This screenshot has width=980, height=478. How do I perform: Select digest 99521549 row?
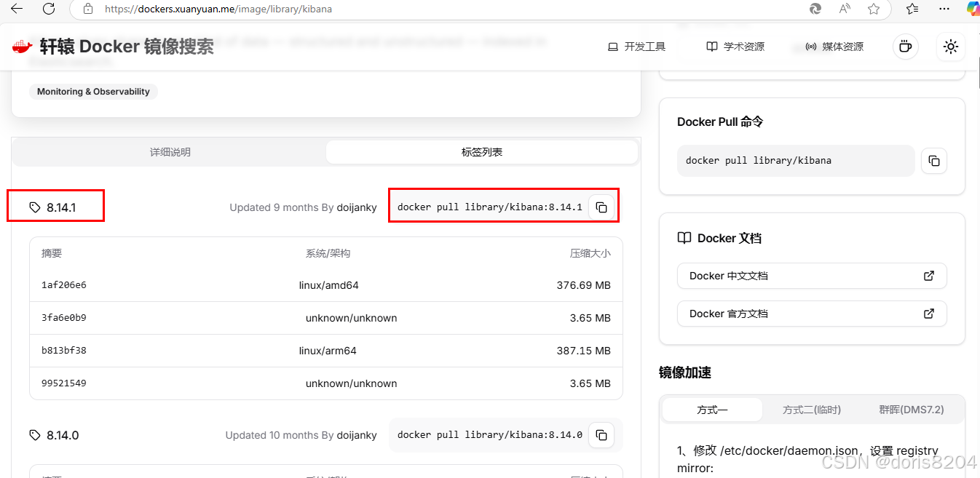[x=326, y=383]
